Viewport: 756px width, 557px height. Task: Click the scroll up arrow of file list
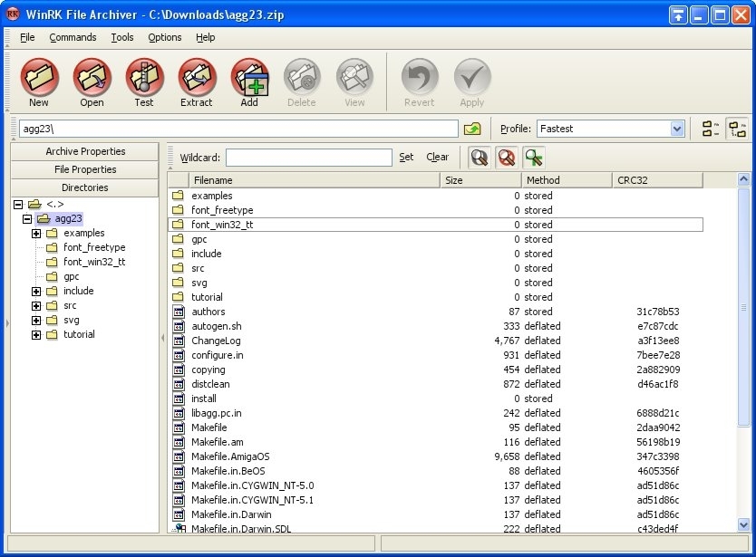click(743, 179)
